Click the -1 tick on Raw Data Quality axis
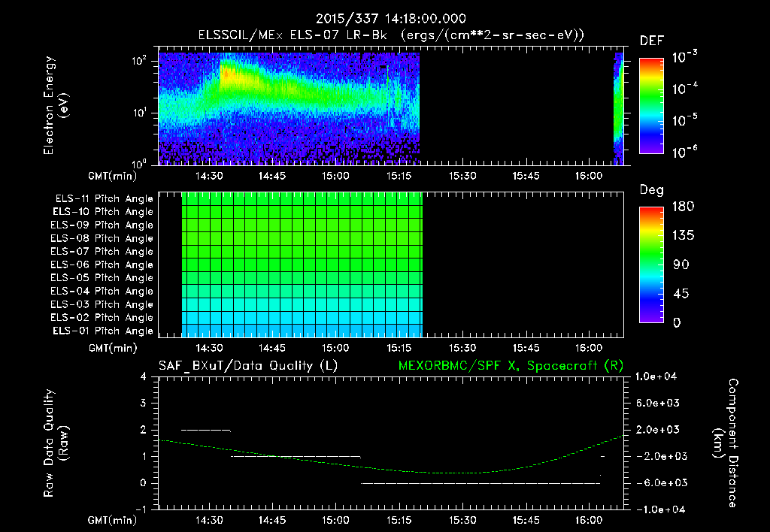The width and height of the screenshot is (770, 532). (x=141, y=509)
